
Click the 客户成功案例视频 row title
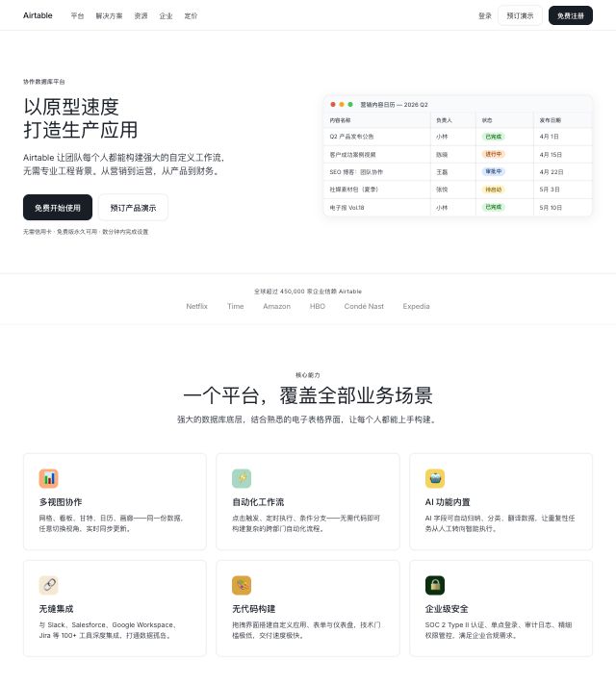352,154
